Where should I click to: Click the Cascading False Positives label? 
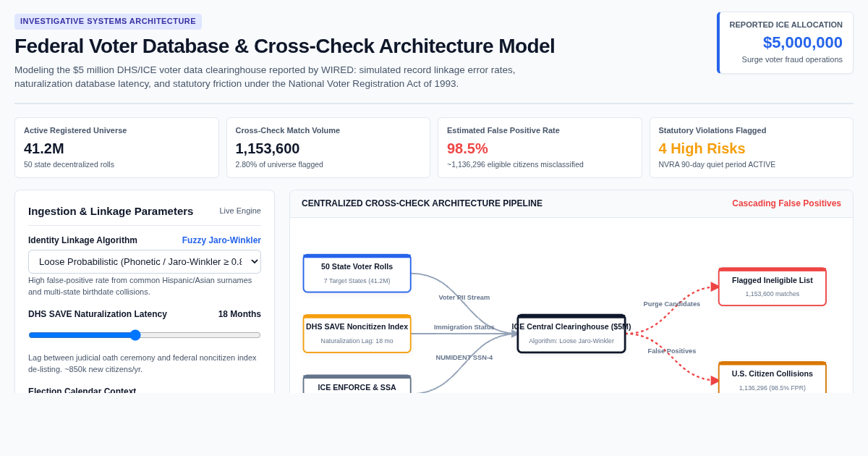786,203
